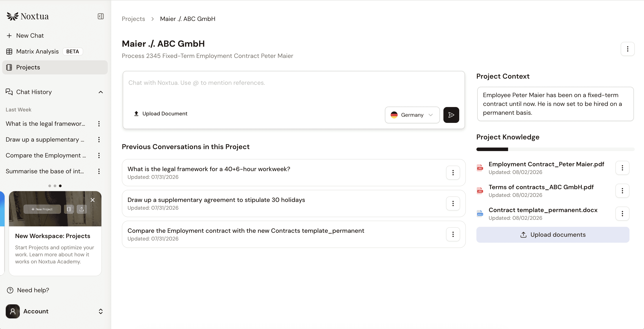Open options for the 40+6-hour workweek conversation
Viewport: 644px width, 329px height.
(x=453, y=172)
